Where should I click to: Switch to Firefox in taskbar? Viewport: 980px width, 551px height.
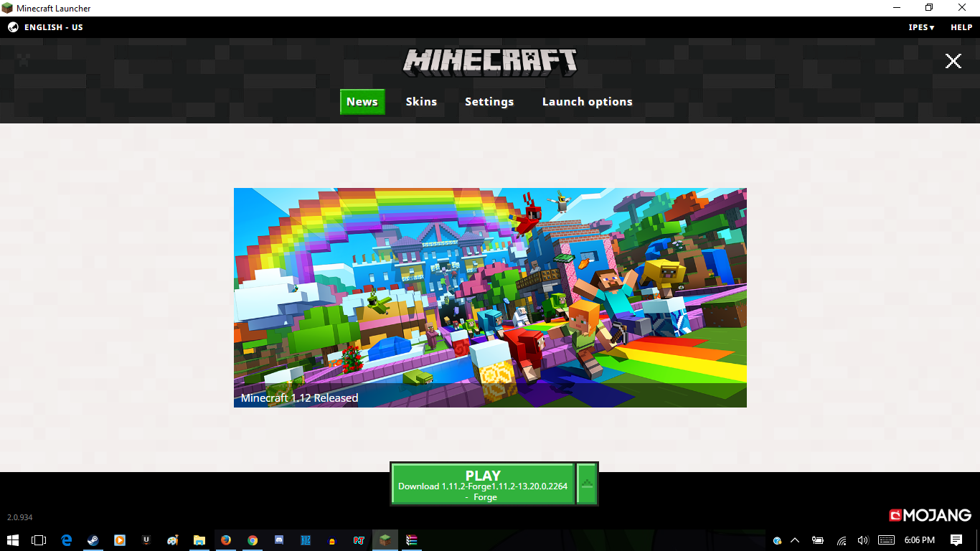[x=226, y=540]
